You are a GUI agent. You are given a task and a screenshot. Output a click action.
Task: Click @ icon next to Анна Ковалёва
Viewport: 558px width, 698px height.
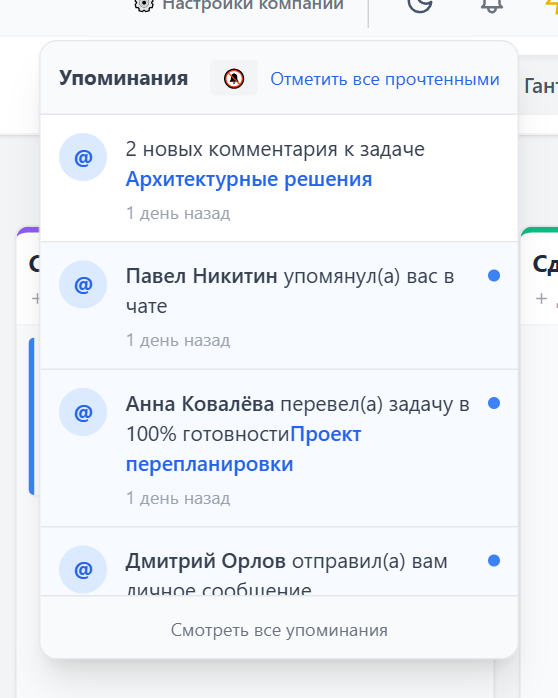[83, 412]
